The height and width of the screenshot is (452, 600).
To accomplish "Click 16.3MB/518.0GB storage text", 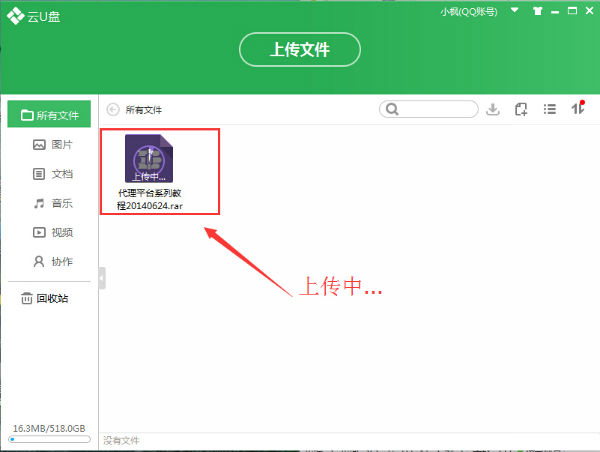I will click(49, 428).
